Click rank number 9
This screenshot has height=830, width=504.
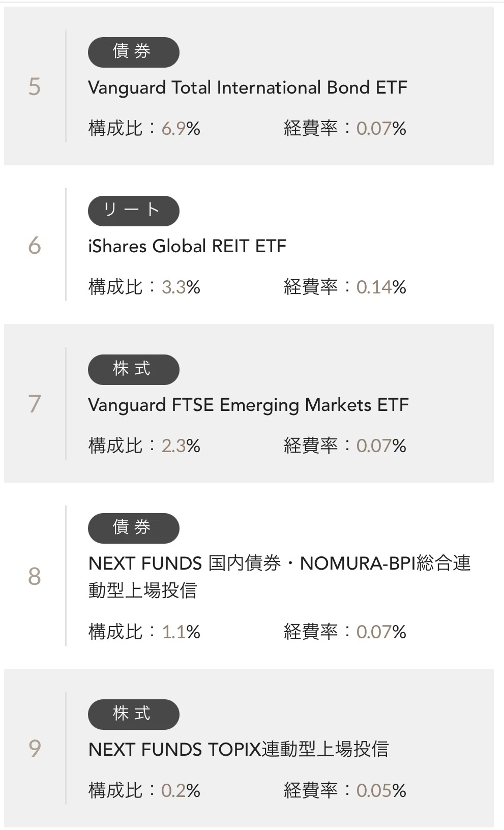(x=34, y=748)
